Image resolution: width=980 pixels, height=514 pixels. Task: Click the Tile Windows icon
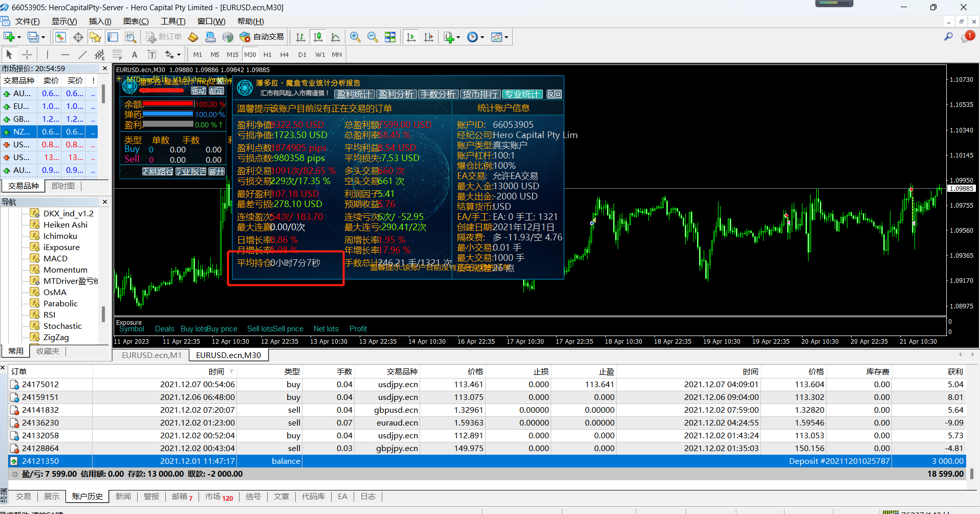click(390, 37)
